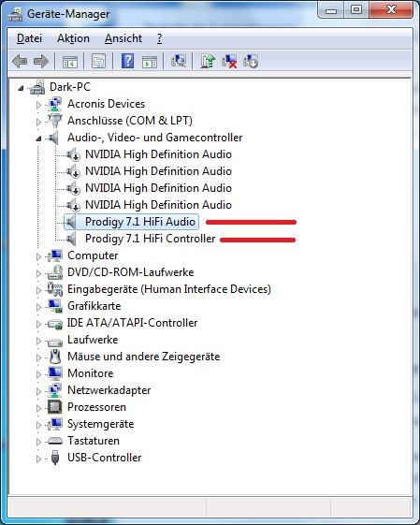Click the Uninstall device icon (red X)
Image resolution: width=420 pixels, height=525 pixels.
point(229,61)
